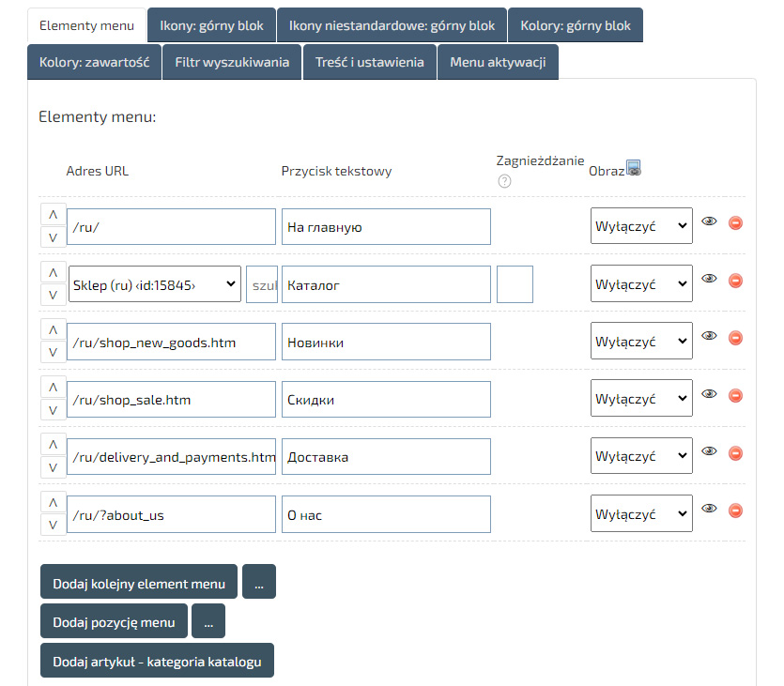
Task: Click the nesting field in Каталог row
Action: [515, 284]
